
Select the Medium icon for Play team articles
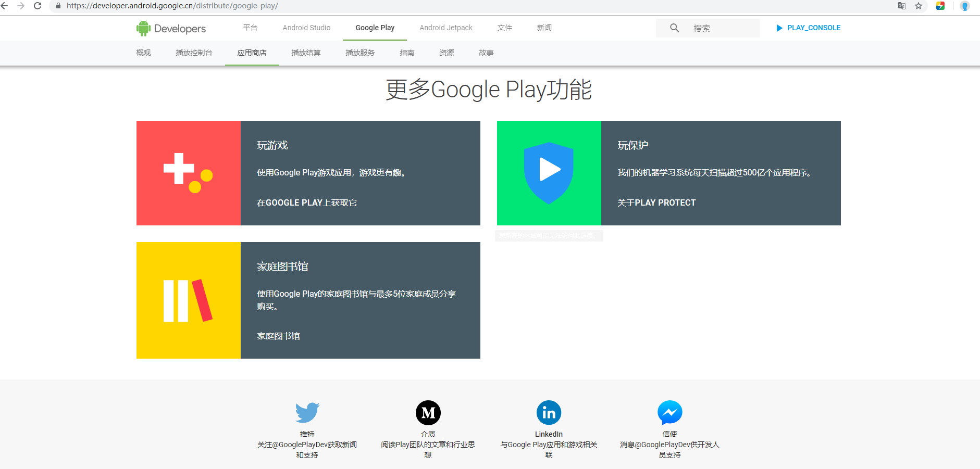point(428,412)
